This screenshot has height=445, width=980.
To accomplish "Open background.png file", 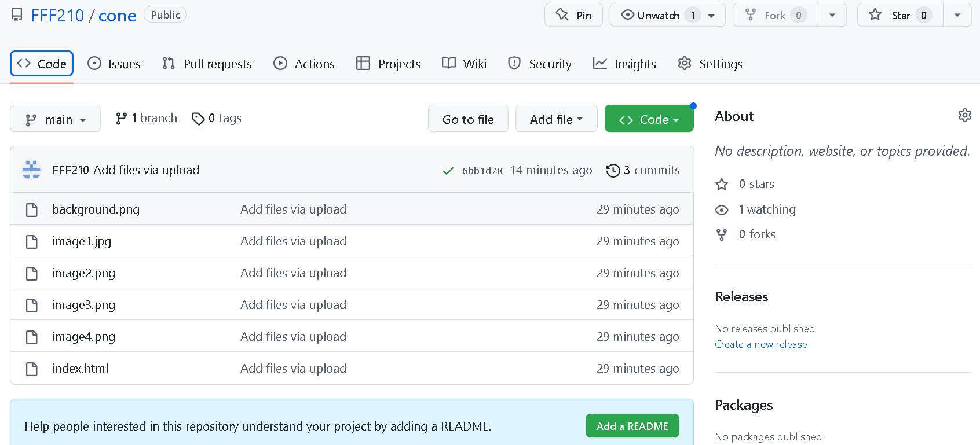I will (96, 209).
